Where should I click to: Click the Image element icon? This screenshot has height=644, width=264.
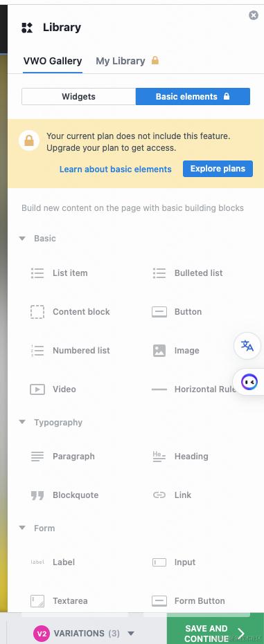tap(159, 350)
